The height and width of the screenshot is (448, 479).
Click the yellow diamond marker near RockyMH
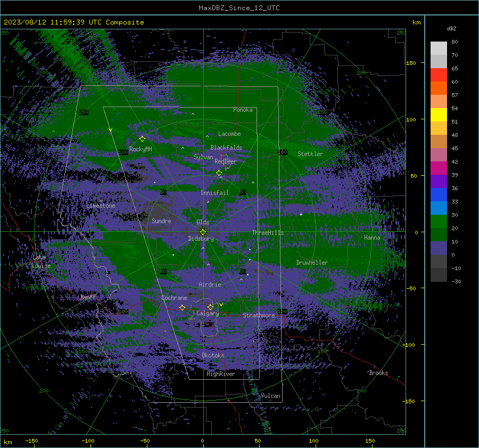142,139
